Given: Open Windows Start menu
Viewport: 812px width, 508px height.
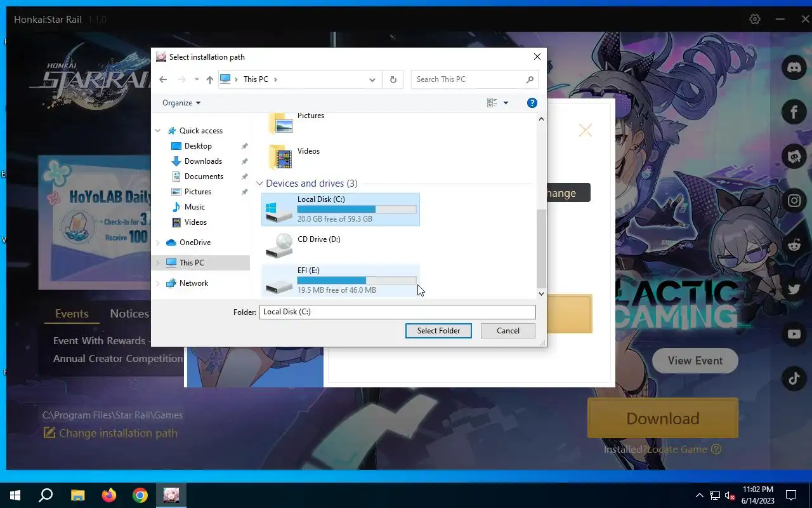Looking at the screenshot, I should (x=15, y=495).
